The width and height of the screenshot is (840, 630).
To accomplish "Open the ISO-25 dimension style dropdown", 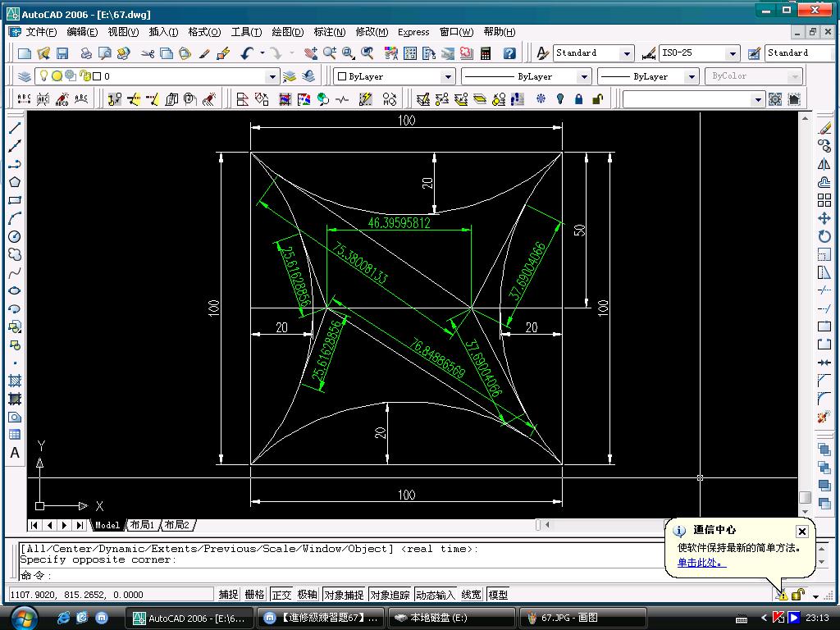I will click(733, 53).
